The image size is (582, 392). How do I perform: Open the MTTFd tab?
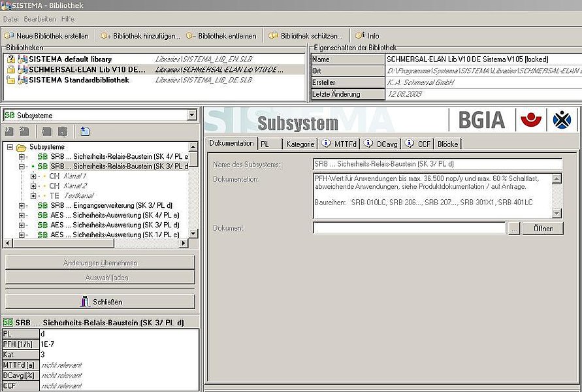(339, 144)
